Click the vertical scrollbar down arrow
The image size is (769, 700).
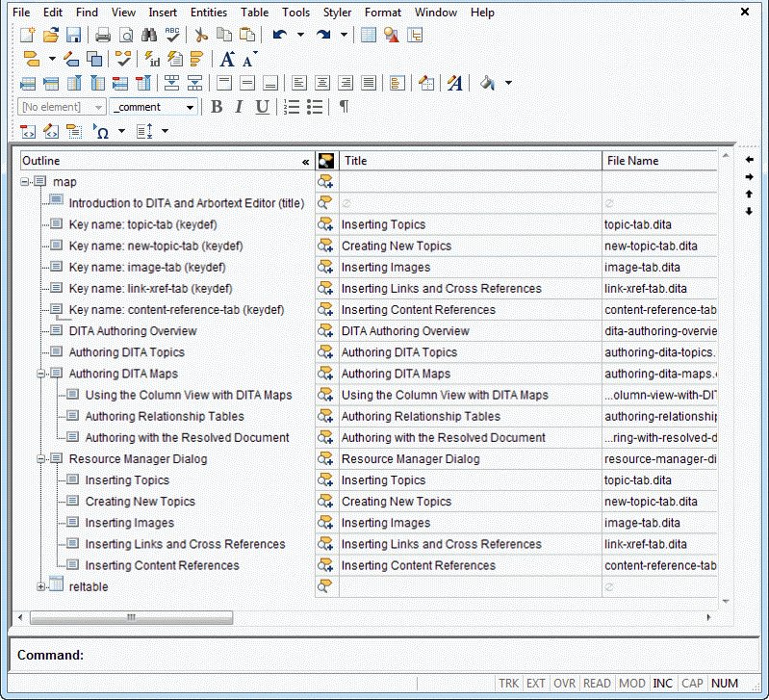tap(726, 602)
